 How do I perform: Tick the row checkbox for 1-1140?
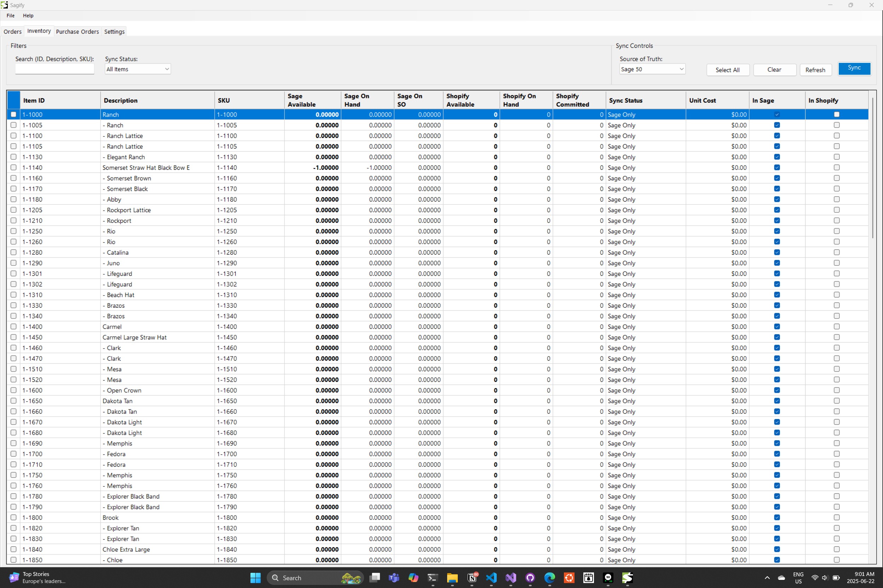[13, 167]
